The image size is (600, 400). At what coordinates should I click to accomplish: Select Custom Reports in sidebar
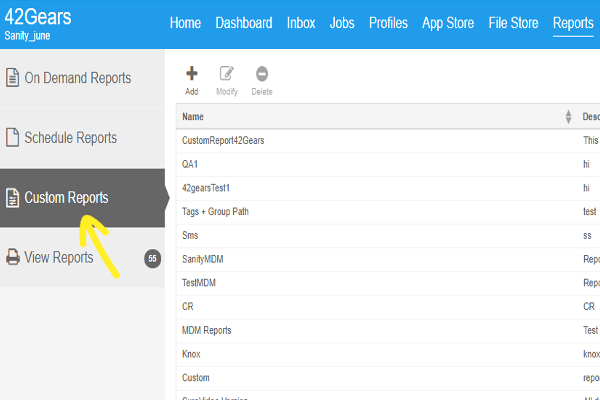(x=82, y=198)
